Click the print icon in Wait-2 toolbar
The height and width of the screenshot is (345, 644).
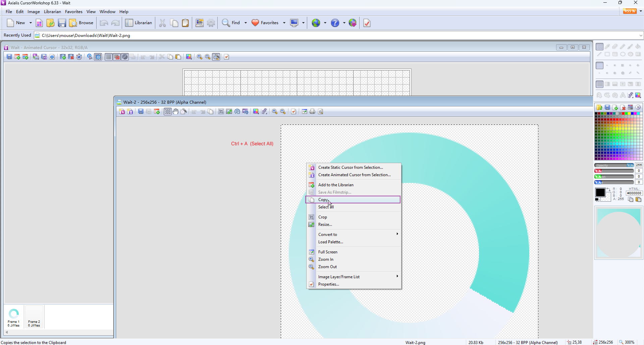(x=312, y=112)
